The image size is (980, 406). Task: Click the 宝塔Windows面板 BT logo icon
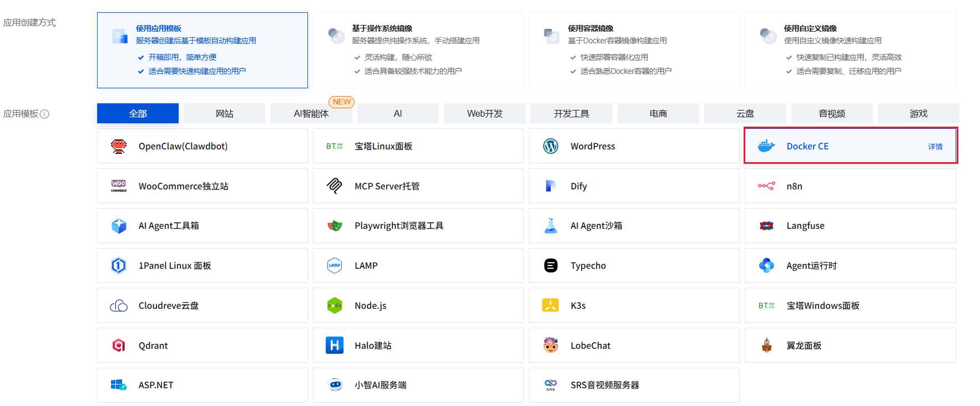(x=766, y=305)
